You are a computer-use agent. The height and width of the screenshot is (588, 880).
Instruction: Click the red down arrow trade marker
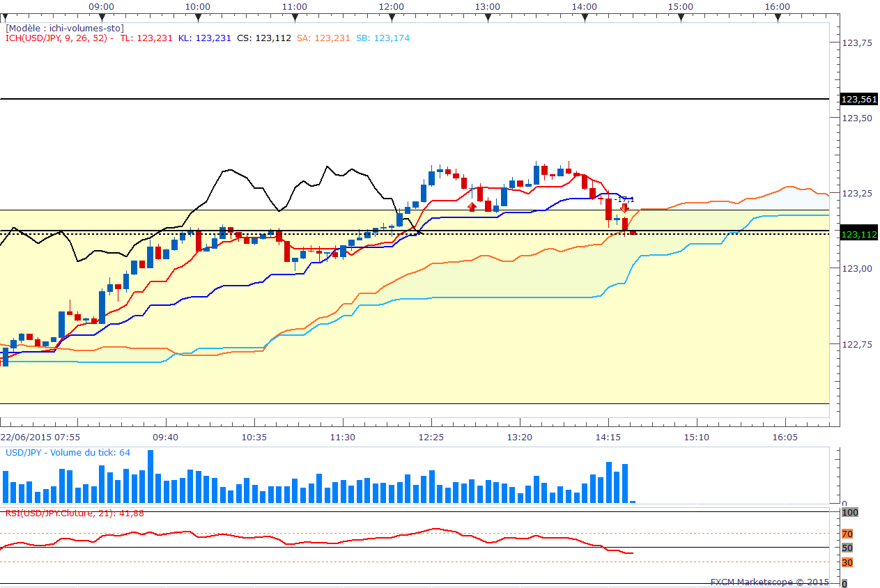pyautogui.click(x=625, y=208)
